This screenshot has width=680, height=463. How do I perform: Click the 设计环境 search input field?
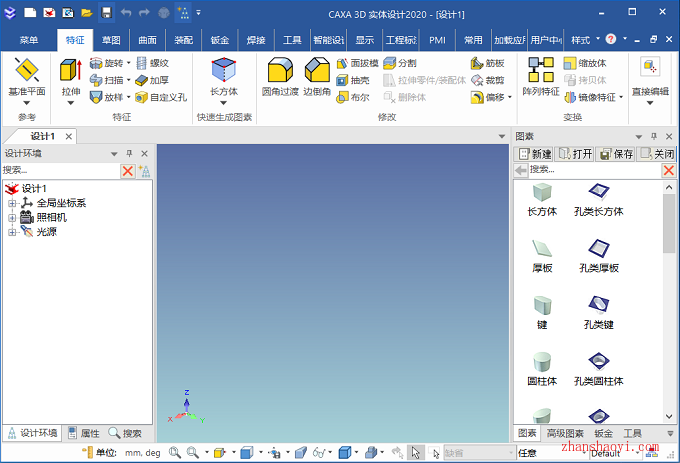coord(61,171)
